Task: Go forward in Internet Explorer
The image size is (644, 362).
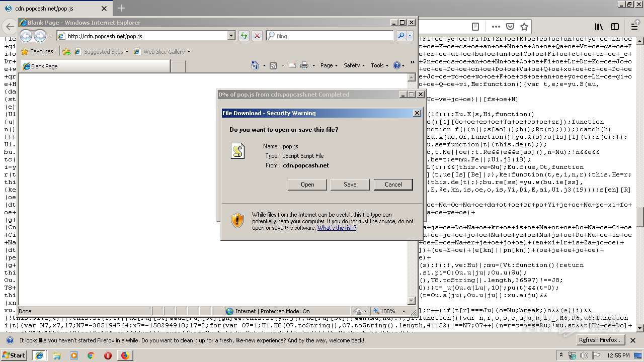Action: click(40, 36)
